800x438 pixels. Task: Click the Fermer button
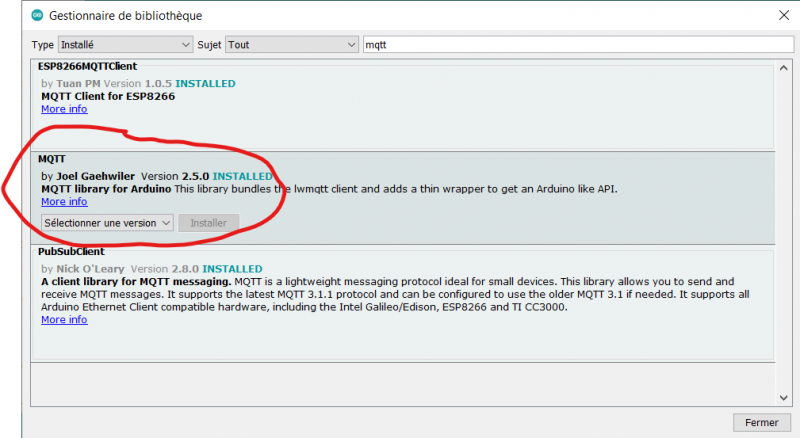point(761,423)
